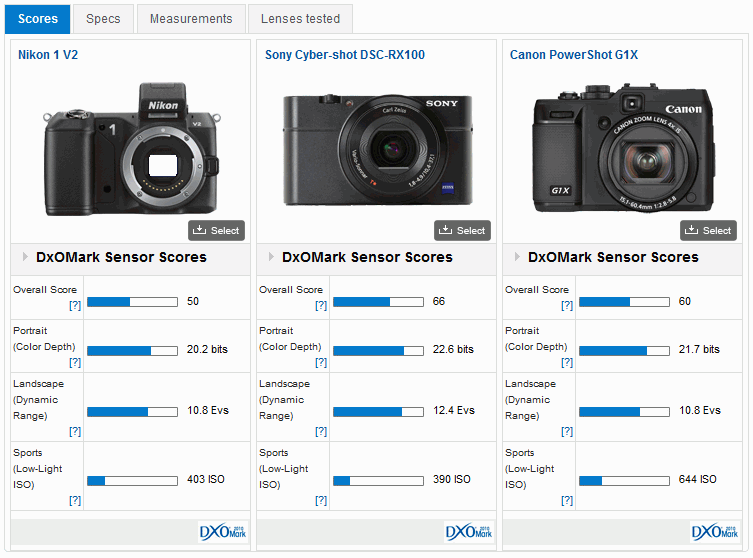The width and height of the screenshot is (753, 558).
Task: Click the Sony RX100 camera image
Action: click(377, 150)
